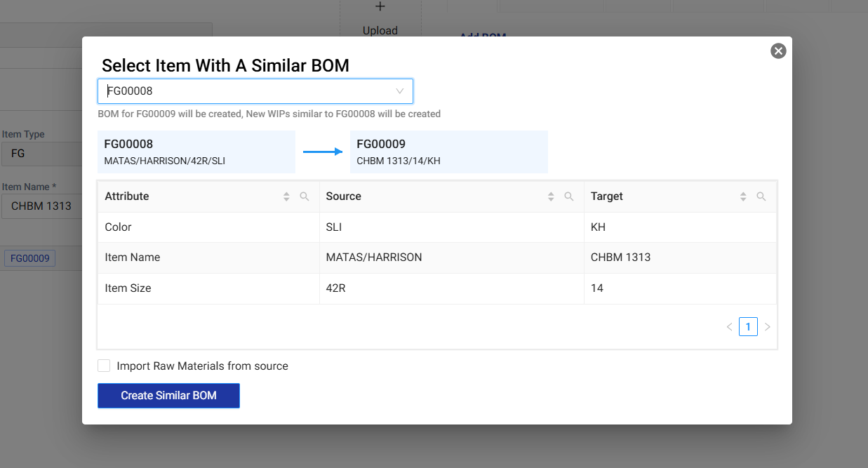Search within the Source column

(569, 197)
